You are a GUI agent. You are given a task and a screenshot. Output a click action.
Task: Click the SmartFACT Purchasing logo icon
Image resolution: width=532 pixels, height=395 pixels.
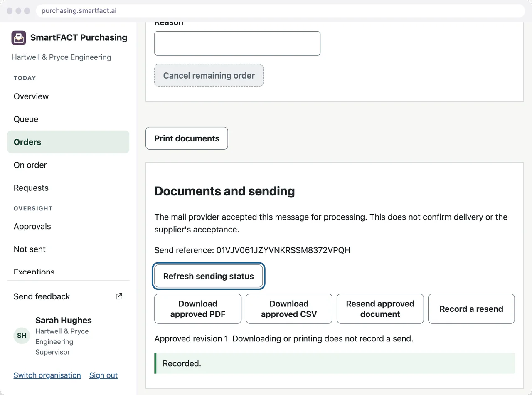point(19,38)
